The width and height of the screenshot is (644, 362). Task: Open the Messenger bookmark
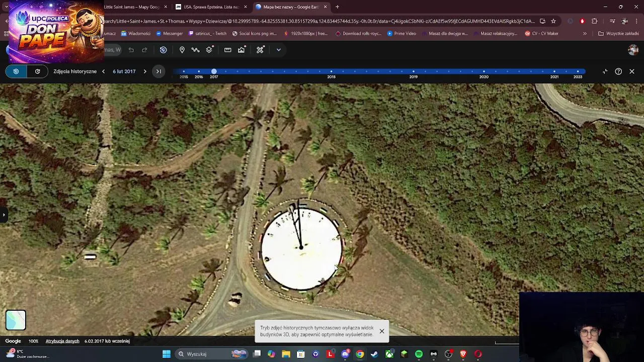(x=170, y=34)
